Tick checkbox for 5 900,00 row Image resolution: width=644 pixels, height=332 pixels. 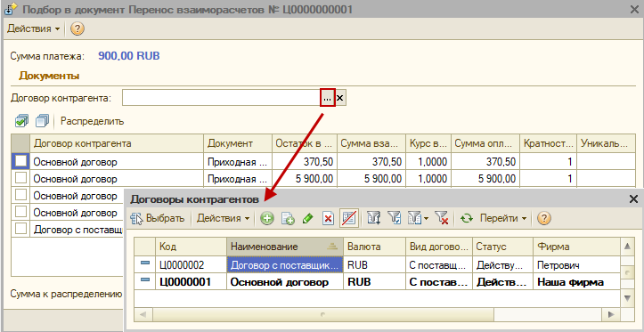tap(21, 179)
